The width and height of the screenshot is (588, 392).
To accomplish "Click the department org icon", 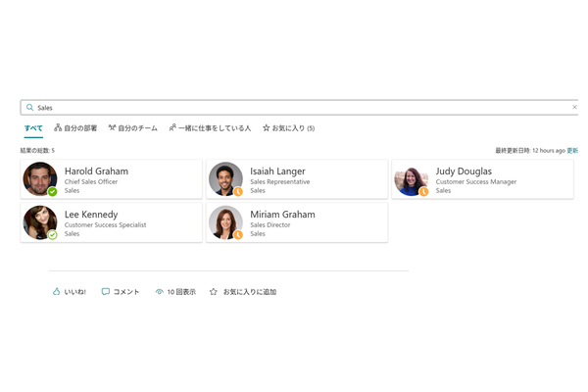I will pyautogui.click(x=58, y=128).
